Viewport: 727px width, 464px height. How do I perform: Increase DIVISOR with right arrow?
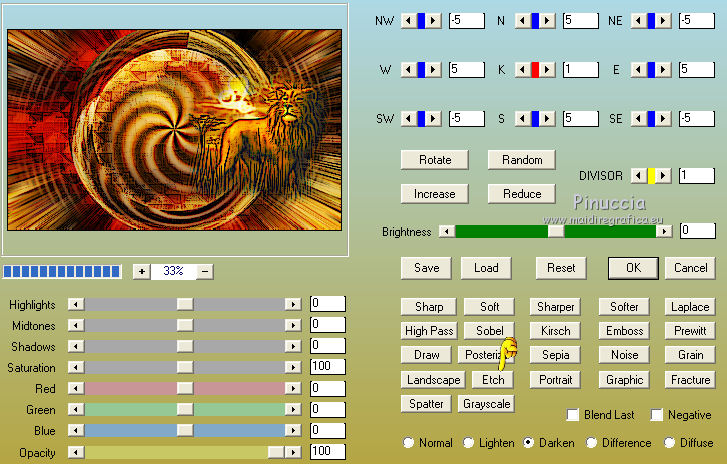[663, 176]
